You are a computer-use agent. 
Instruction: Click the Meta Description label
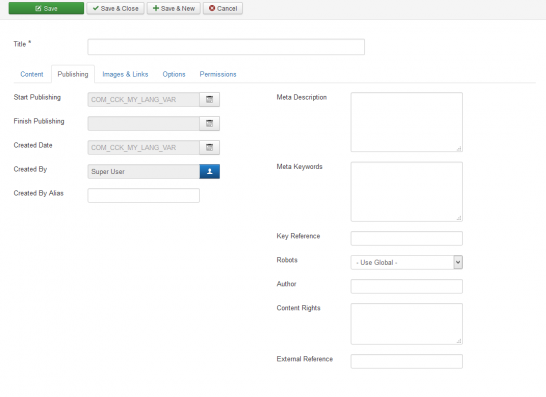(302, 97)
